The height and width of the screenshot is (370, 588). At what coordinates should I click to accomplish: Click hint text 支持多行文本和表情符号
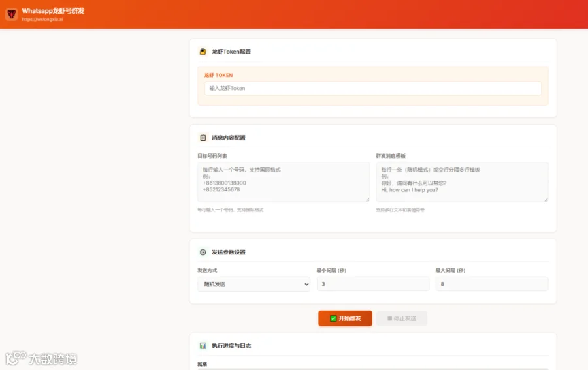(400, 210)
